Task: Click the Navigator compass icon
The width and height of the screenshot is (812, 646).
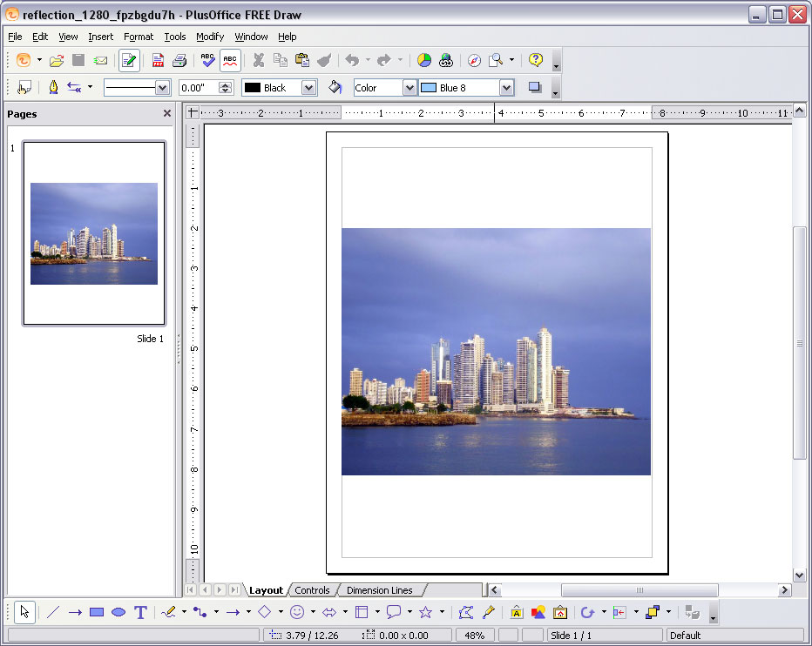Action: coord(474,60)
